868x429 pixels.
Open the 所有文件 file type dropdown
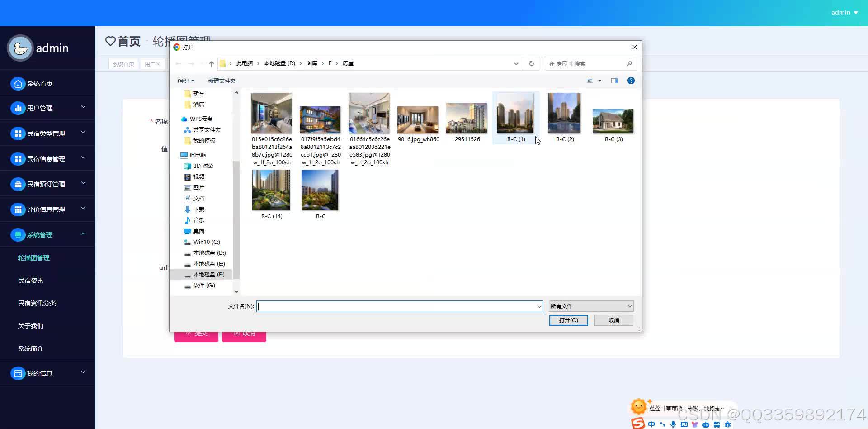[591, 306]
